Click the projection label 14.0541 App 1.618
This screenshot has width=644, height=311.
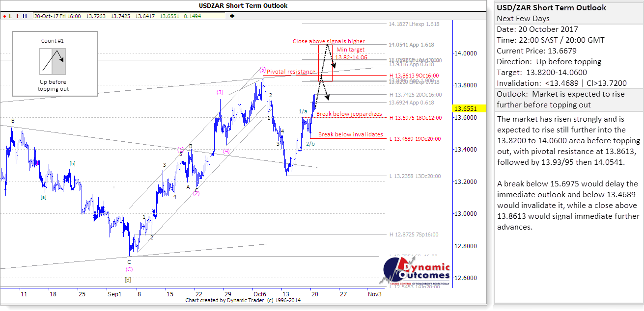[x=412, y=45]
